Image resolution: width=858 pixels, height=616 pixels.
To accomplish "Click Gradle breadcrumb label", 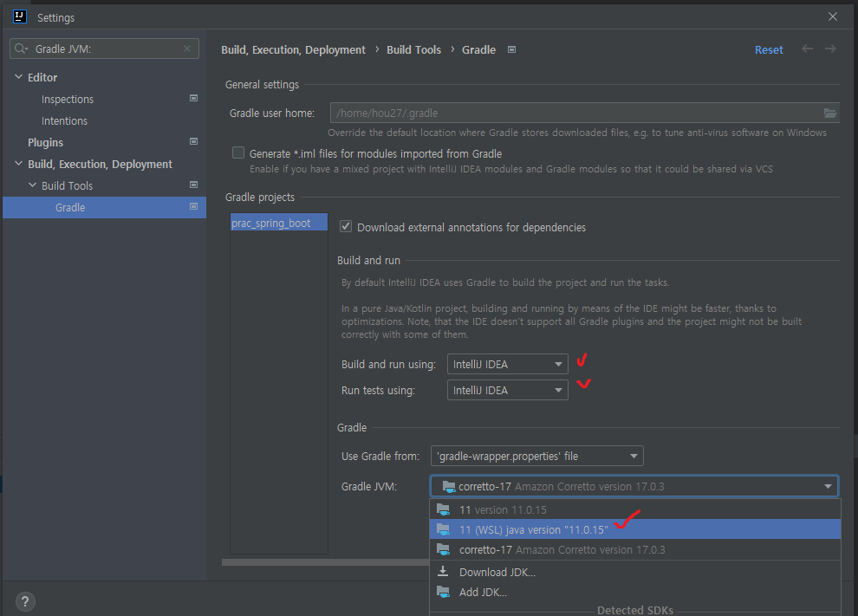I will point(478,49).
